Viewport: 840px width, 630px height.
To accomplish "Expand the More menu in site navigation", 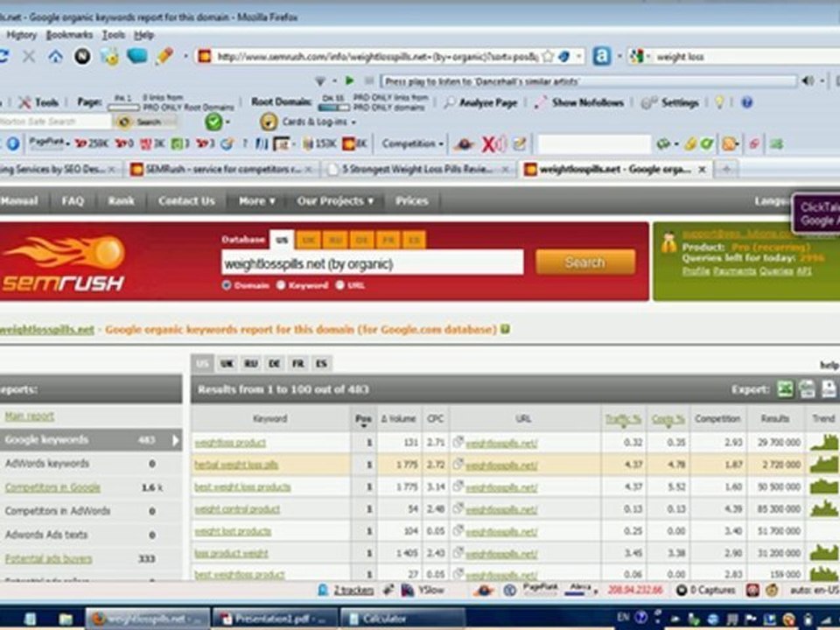I will tap(256, 201).
